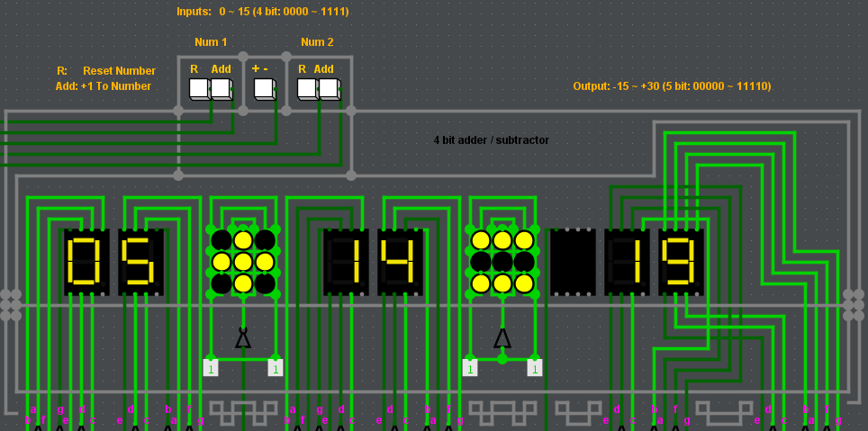Select the 'Reset Number' legend text
This screenshot has height=431, width=868.
tap(119, 71)
